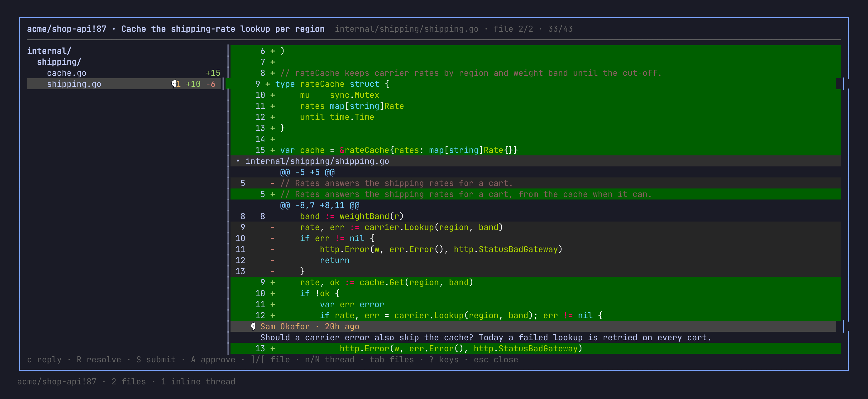
Task: Click the 'esc close' hint
Action: tap(496, 360)
